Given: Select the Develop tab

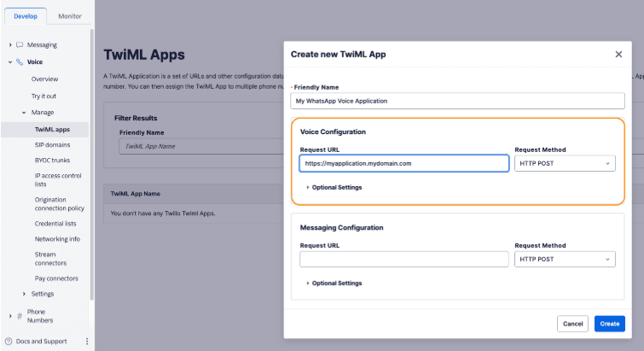Looking at the screenshot, I should (26, 16).
